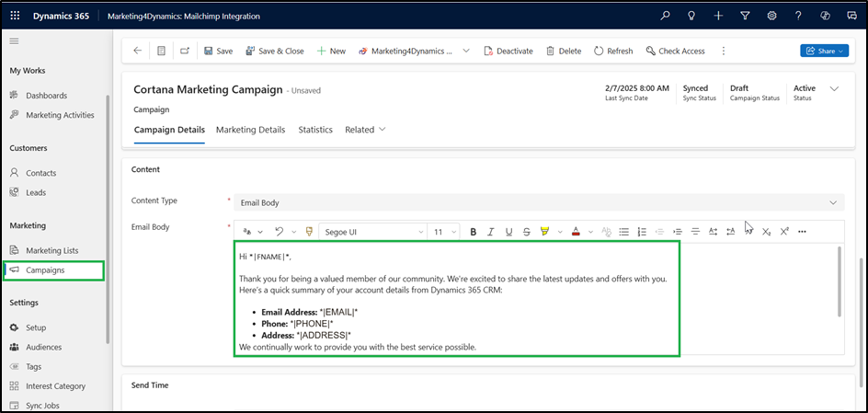This screenshot has height=413, width=868.
Task: Open the Content Type dropdown
Action: click(539, 202)
